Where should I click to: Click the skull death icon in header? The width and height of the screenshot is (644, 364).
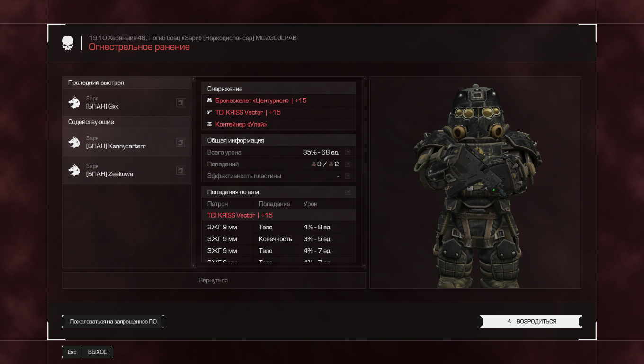(x=68, y=43)
